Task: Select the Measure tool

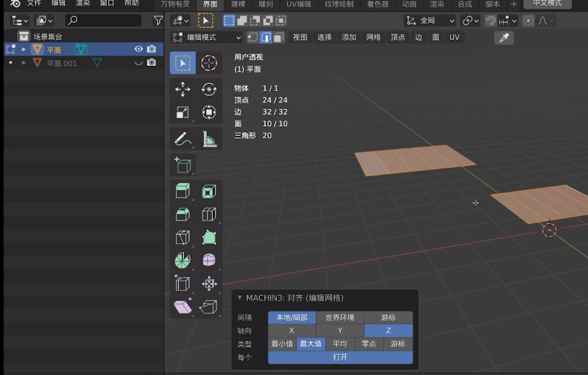Action: tap(209, 138)
